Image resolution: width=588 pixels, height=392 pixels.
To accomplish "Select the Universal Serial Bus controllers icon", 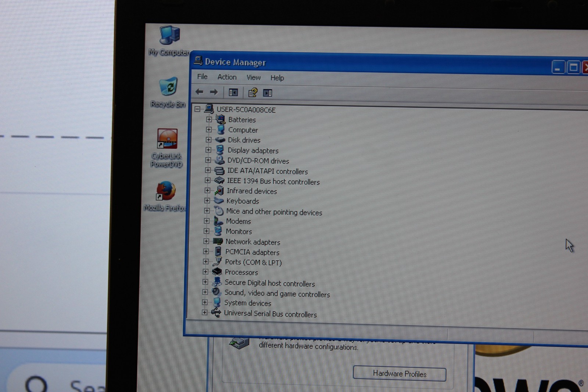I will coord(216,313).
